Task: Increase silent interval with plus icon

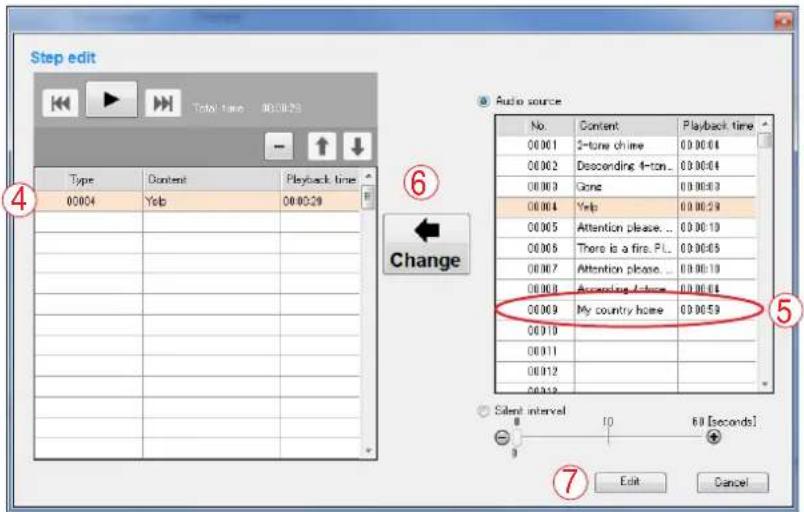Action: (x=713, y=437)
